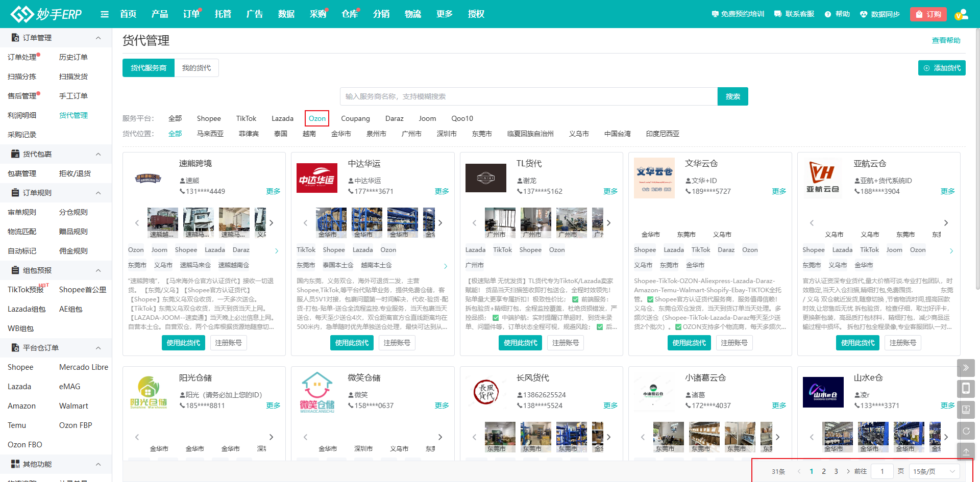
Task: Open the 仓库 top menu
Action: click(350, 14)
